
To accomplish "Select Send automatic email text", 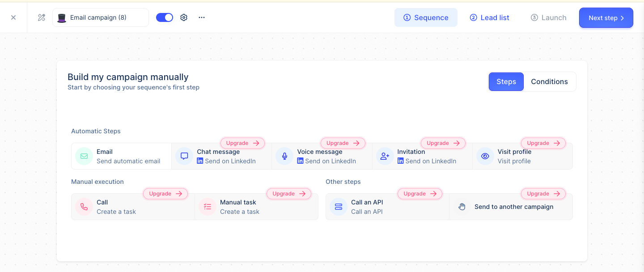I will tap(128, 161).
